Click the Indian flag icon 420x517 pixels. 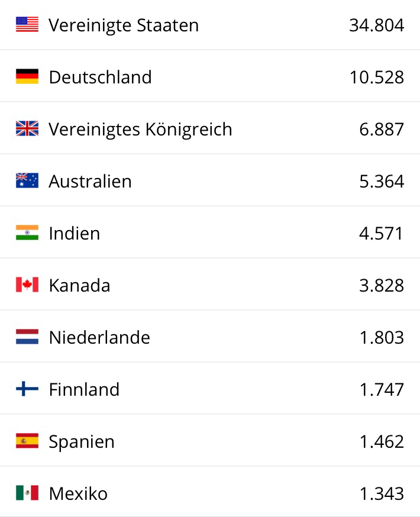click(x=27, y=232)
